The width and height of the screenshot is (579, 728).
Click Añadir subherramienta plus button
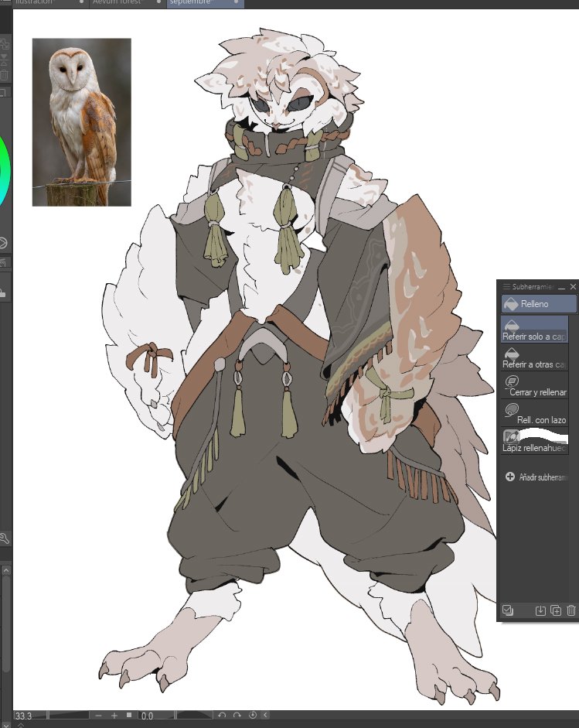[510, 477]
